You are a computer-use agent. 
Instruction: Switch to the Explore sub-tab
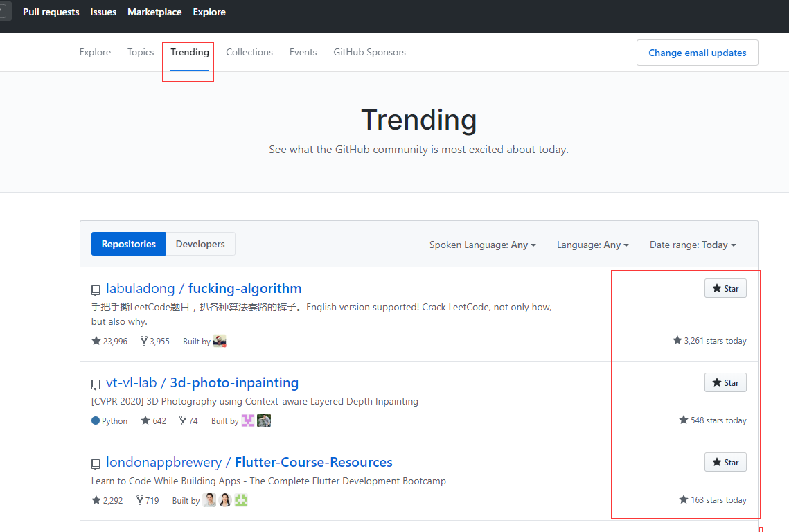(x=95, y=53)
